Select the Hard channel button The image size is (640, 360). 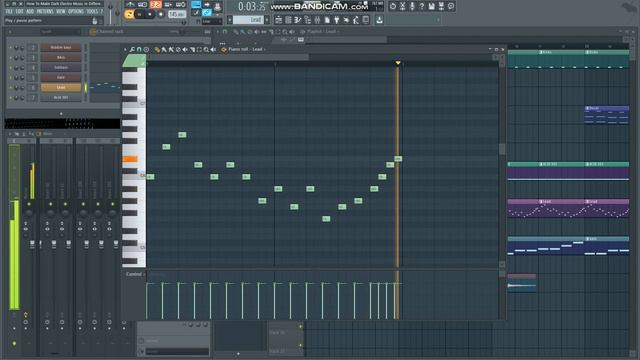pos(61,78)
